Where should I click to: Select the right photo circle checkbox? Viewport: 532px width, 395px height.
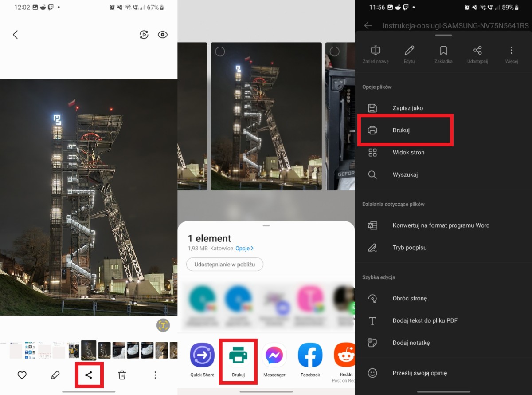click(334, 52)
